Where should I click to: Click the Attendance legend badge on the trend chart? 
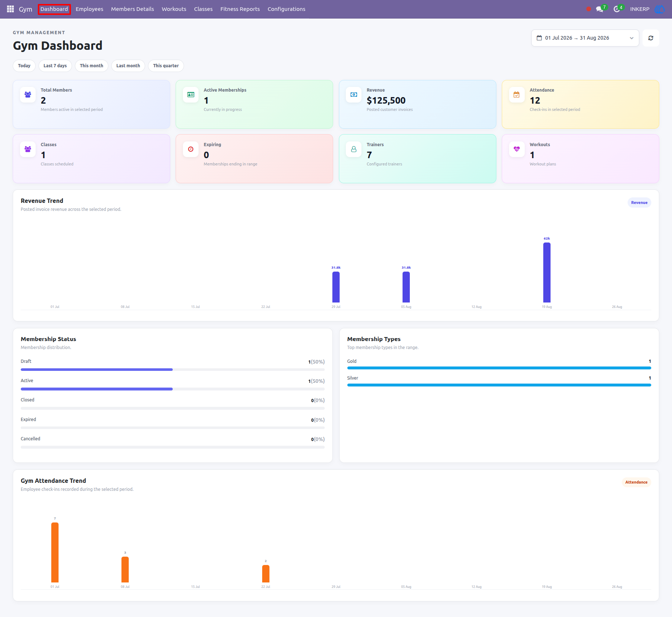[636, 482]
